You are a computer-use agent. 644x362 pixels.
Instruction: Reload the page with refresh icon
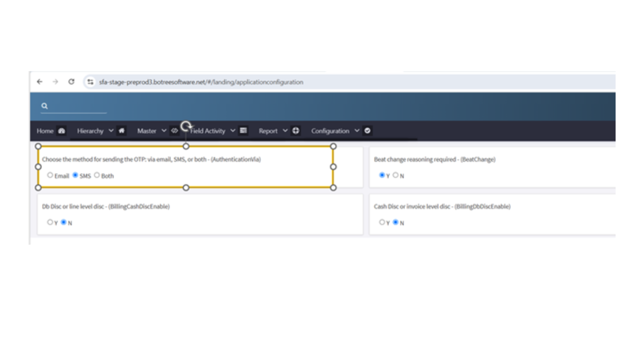pos(71,82)
